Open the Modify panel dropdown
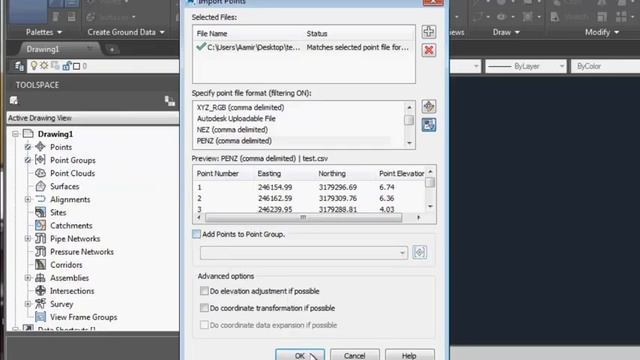 [602, 32]
